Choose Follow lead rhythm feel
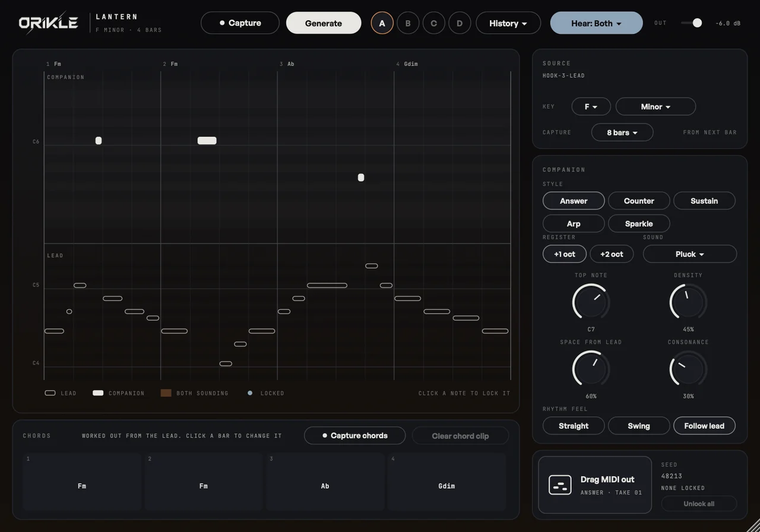 pyautogui.click(x=704, y=426)
